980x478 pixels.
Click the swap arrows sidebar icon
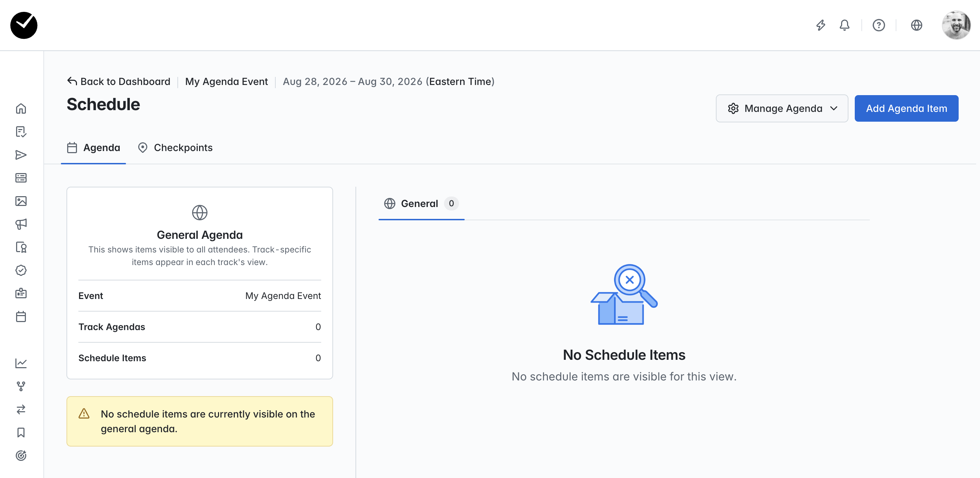21,409
